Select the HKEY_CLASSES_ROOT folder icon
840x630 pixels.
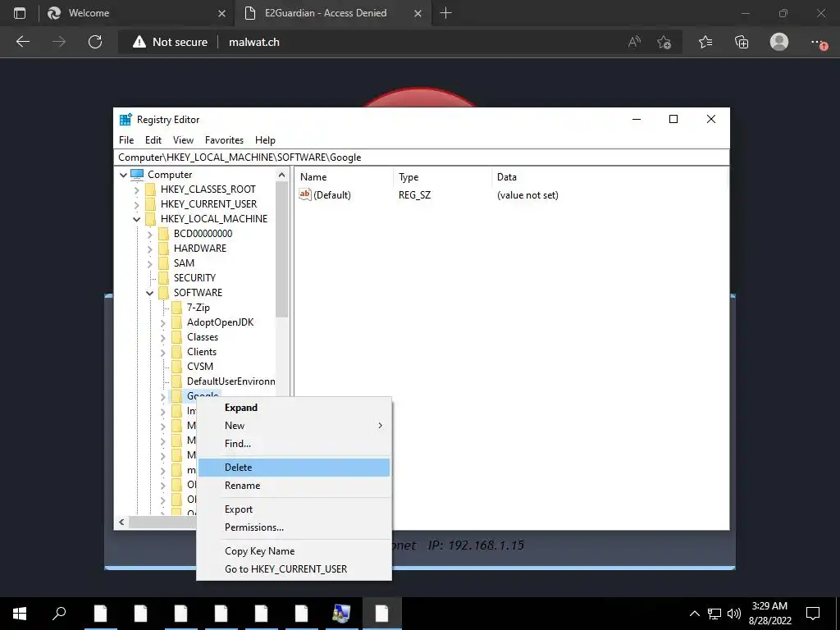click(x=151, y=189)
